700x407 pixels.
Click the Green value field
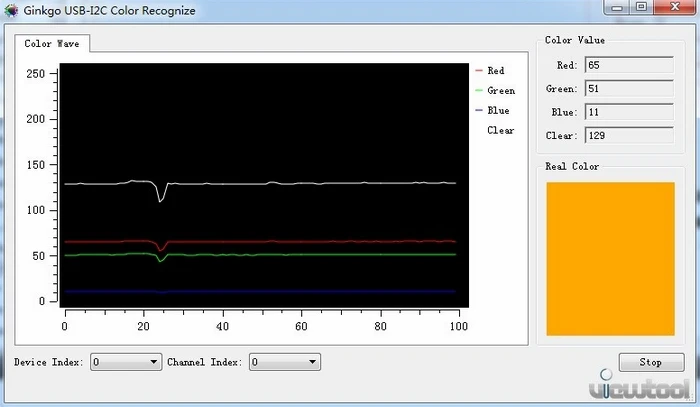629,88
